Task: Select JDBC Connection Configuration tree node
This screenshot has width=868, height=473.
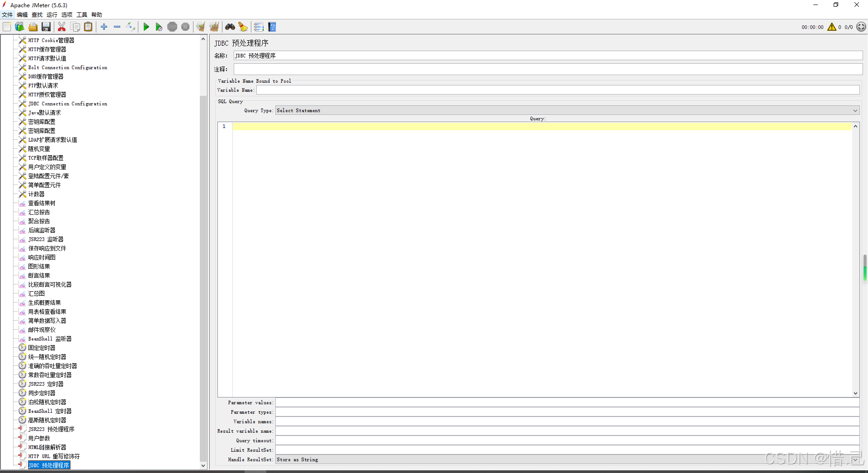Action: point(68,104)
